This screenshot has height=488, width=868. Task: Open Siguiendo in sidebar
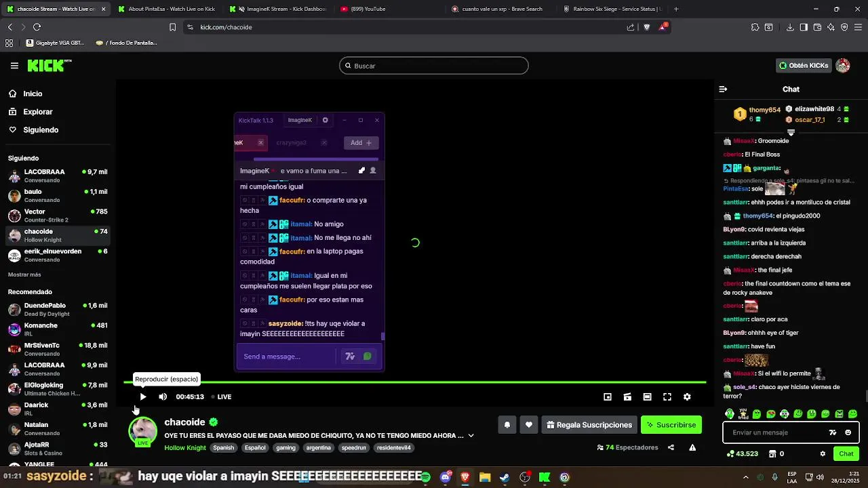[x=41, y=129]
